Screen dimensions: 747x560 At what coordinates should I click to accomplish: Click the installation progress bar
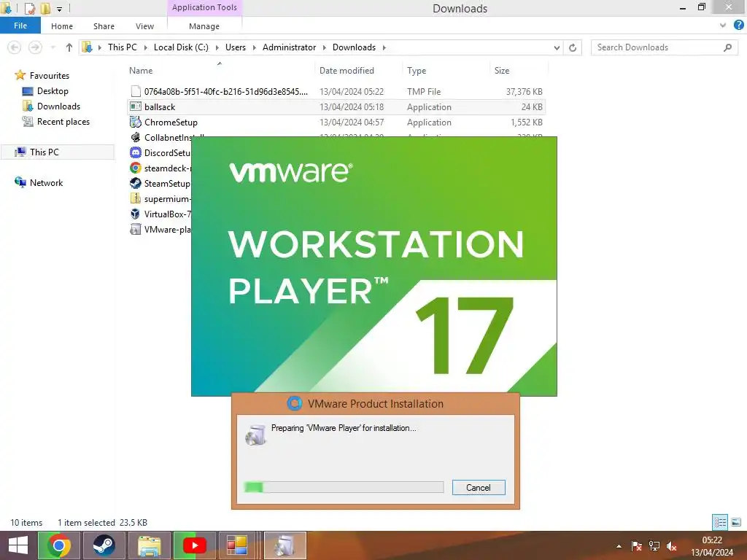point(344,487)
